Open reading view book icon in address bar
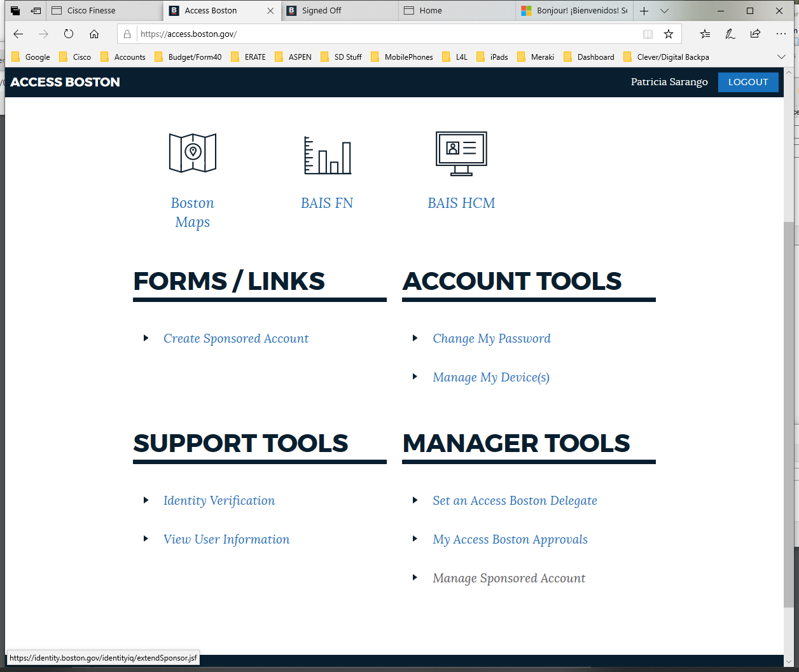 tap(648, 34)
